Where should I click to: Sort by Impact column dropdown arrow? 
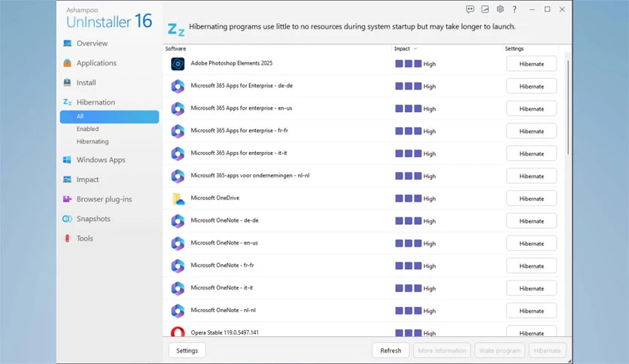coord(415,48)
